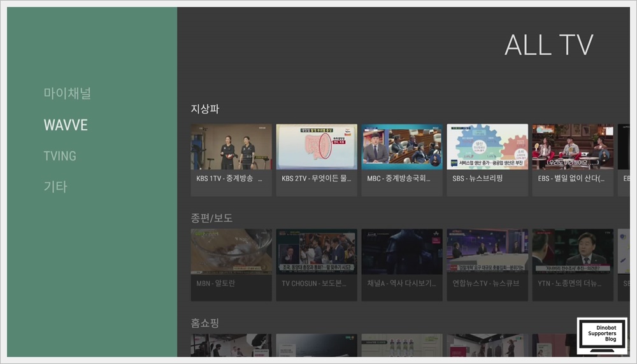This screenshot has width=637, height=364.
Task: Open the 마이채널 menu item
Action: tap(67, 94)
